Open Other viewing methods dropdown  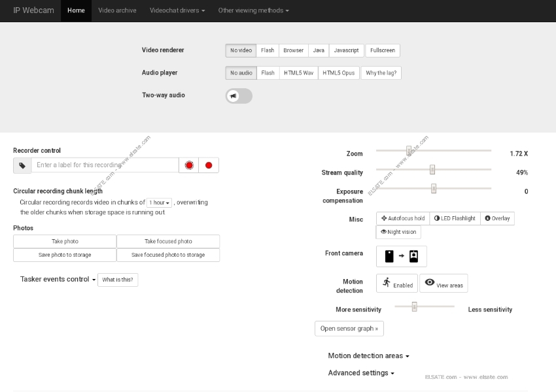coord(254,10)
